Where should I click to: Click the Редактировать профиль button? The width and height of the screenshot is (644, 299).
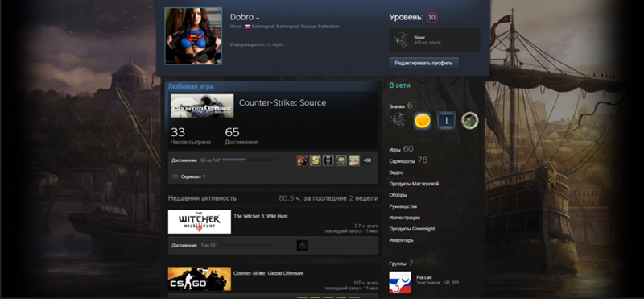tap(423, 63)
